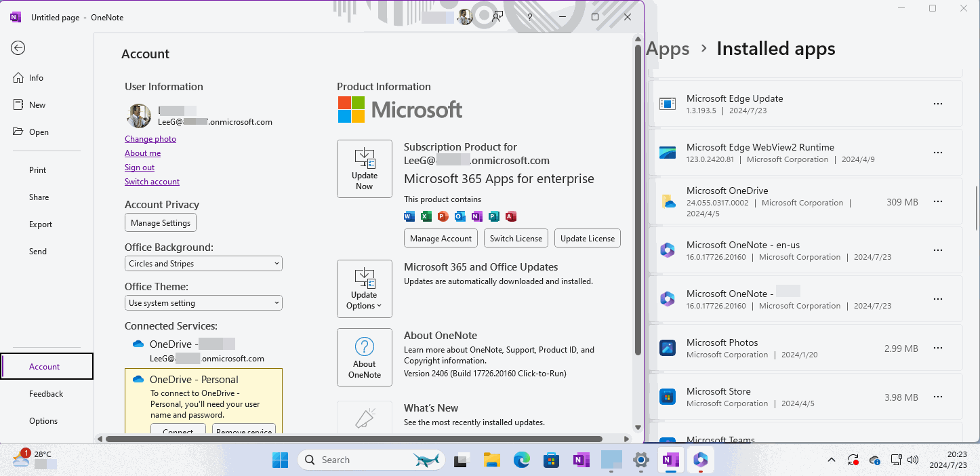980x476 pixels.
Task: Open the Info tab in backstage
Action: [x=47, y=78]
